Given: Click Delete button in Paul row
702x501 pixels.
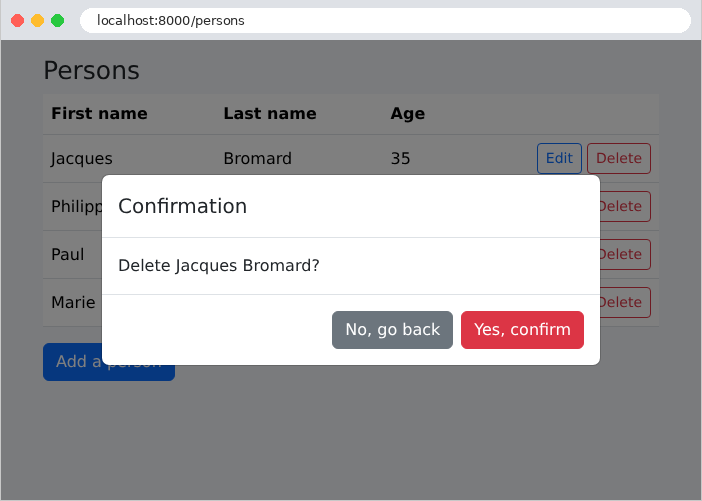Looking at the screenshot, I should coord(625,254).
